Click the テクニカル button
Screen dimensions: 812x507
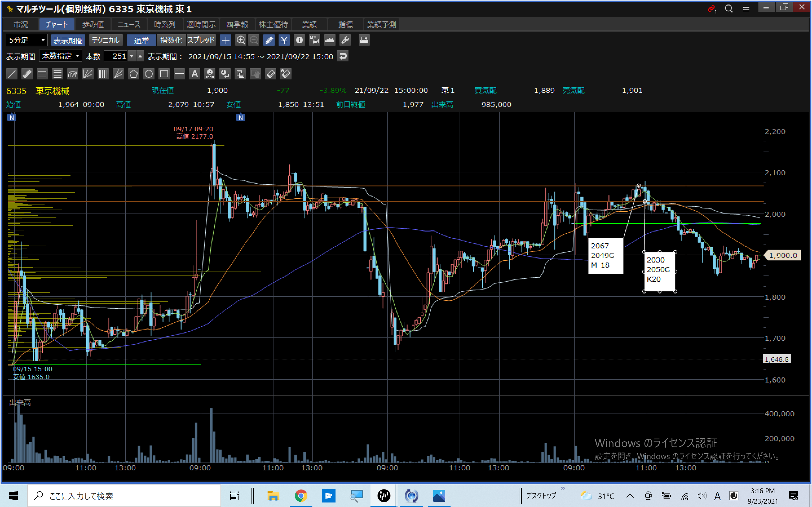click(x=106, y=40)
